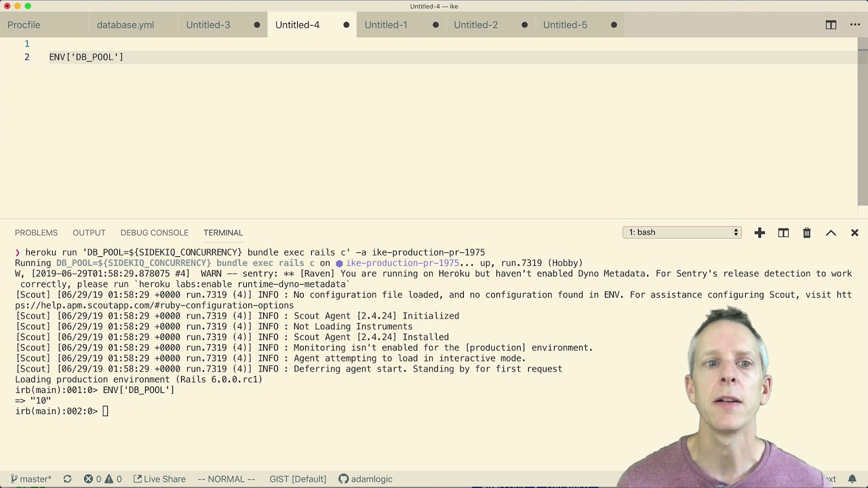The height and width of the screenshot is (488, 868).
Task: Split the terminal pane
Action: point(783,232)
